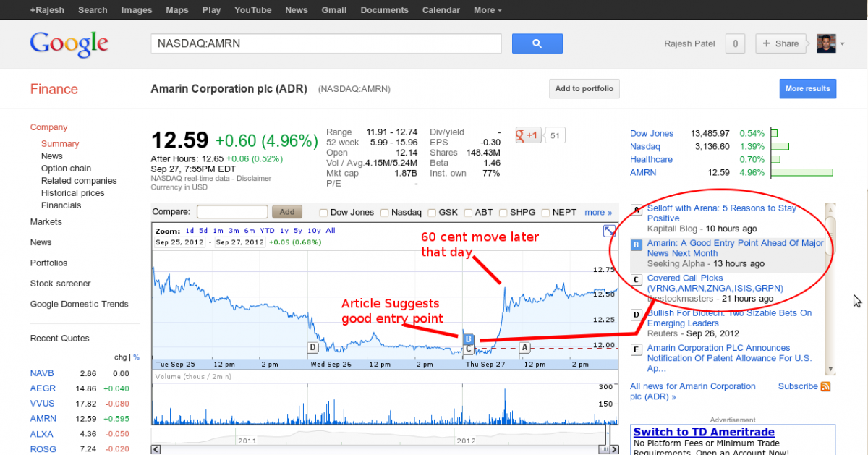
Task: Enable the SHPG comparison checkbox
Action: pos(503,213)
